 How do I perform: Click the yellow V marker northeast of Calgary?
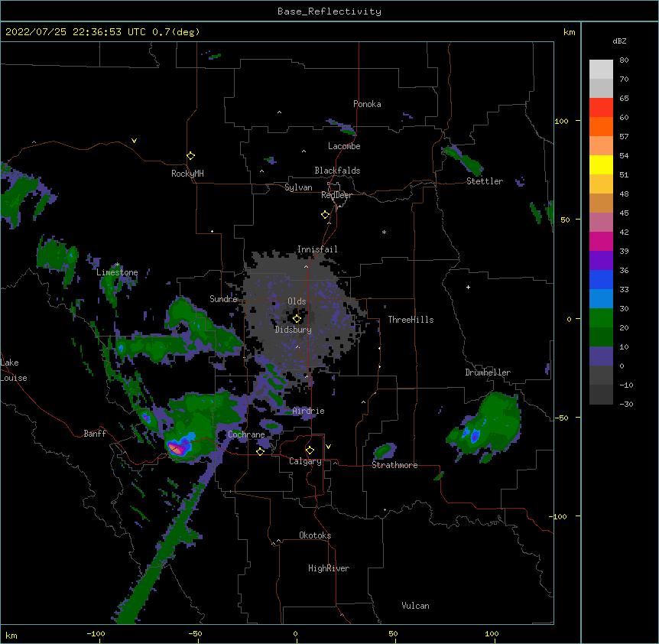(x=328, y=447)
